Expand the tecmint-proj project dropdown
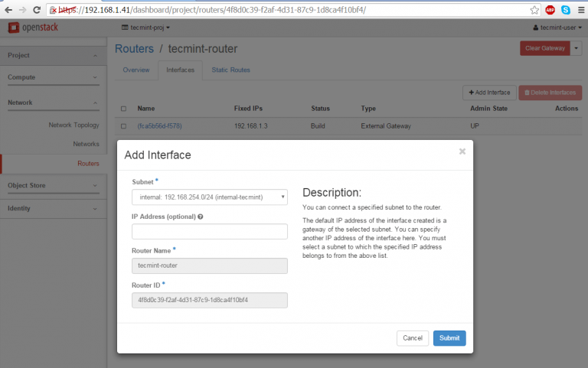 [x=146, y=28]
